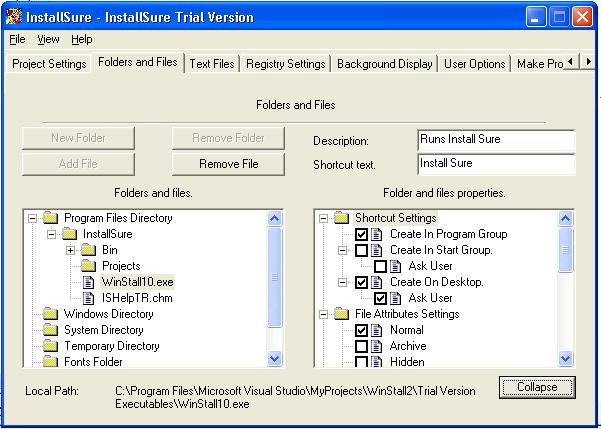This screenshot has height=429, width=601.
Task: Uncheck Ask User under Create On Desktop
Action: (x=380, y=298)
